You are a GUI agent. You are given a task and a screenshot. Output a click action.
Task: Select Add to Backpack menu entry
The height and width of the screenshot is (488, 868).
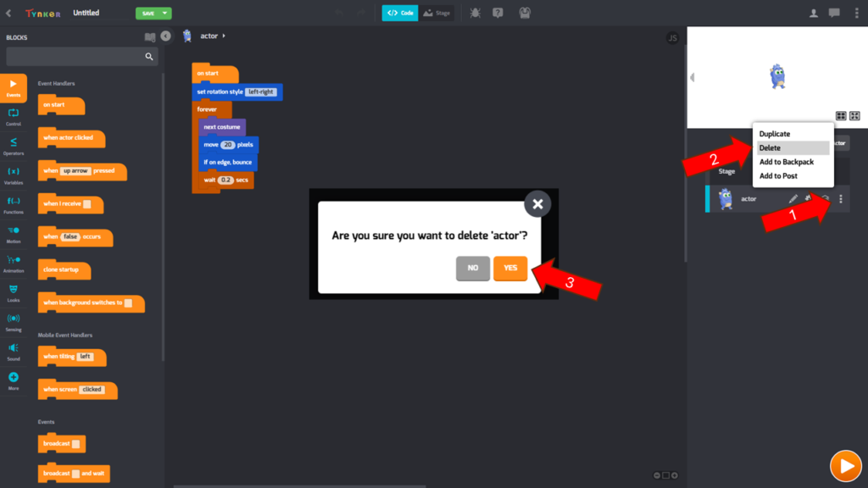pos(786,162)
